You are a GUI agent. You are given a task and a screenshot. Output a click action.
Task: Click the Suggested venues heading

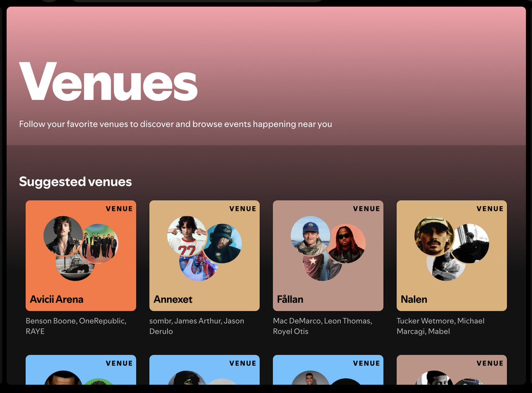click(x=75, y=182)
